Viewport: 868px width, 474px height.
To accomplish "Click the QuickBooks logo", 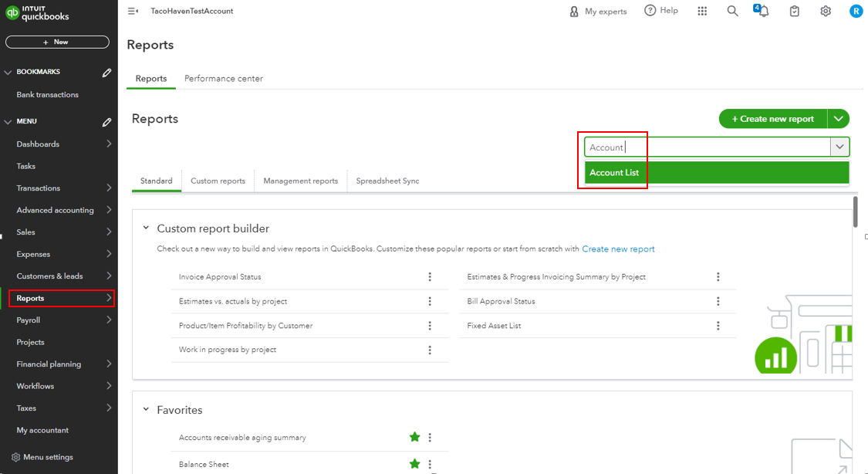I will click(37, 12).
